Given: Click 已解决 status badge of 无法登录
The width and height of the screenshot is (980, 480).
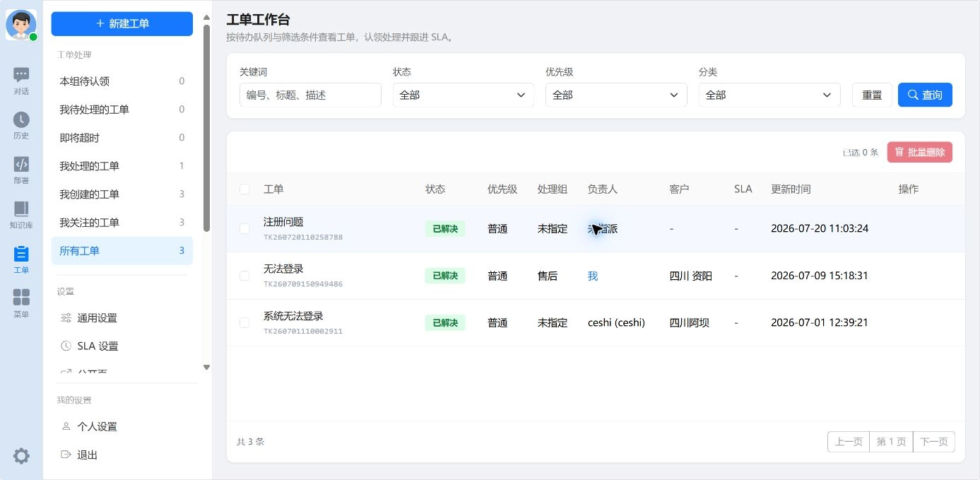Looking at the screenshot, I should coord(445,276).
